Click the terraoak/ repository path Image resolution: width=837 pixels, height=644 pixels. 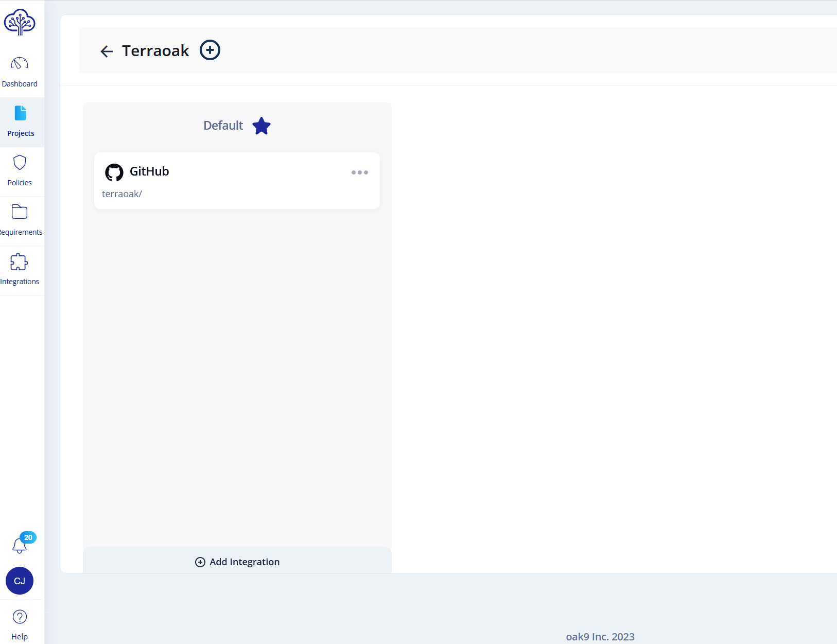coord(122,194)
